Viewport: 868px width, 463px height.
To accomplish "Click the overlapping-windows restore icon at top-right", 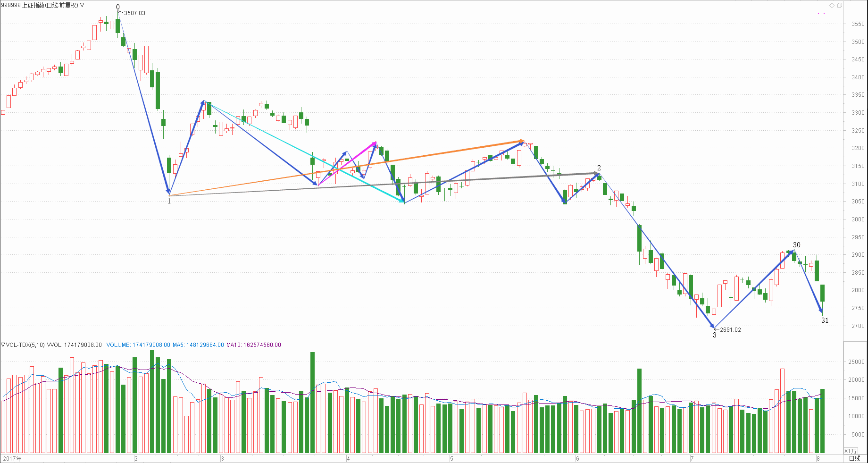I will [839, 5].
